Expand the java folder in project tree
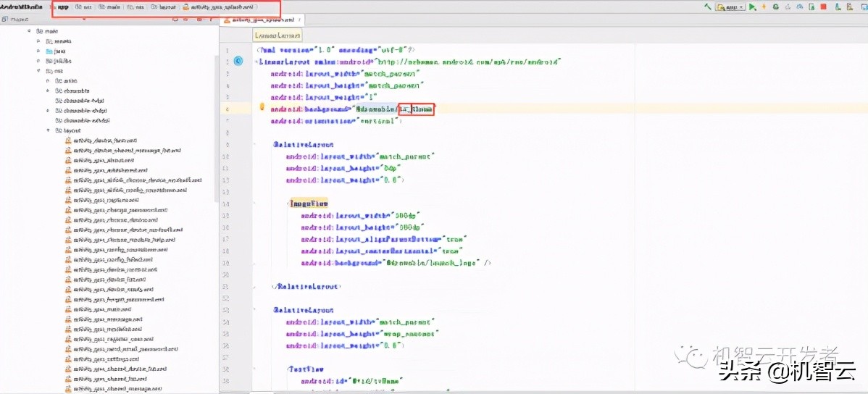 38,51
